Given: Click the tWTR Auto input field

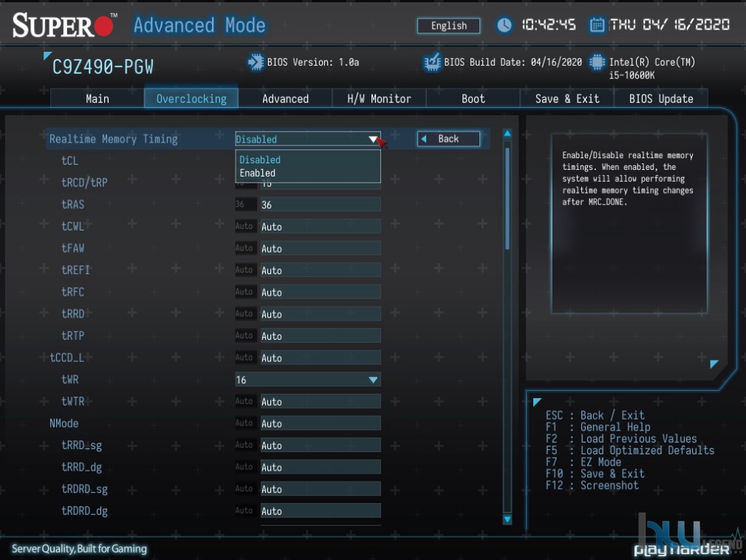Looking at the screenshot, I should [x=321, y=402].
